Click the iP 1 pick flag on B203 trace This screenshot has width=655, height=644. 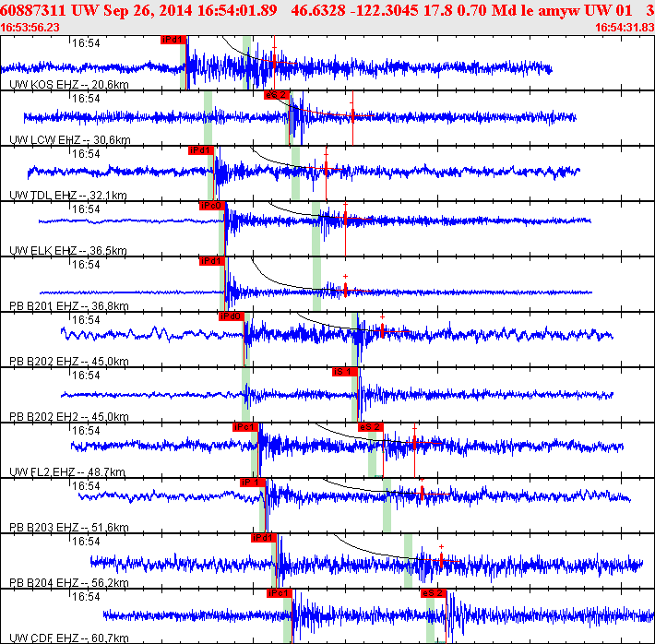point(253,483)
